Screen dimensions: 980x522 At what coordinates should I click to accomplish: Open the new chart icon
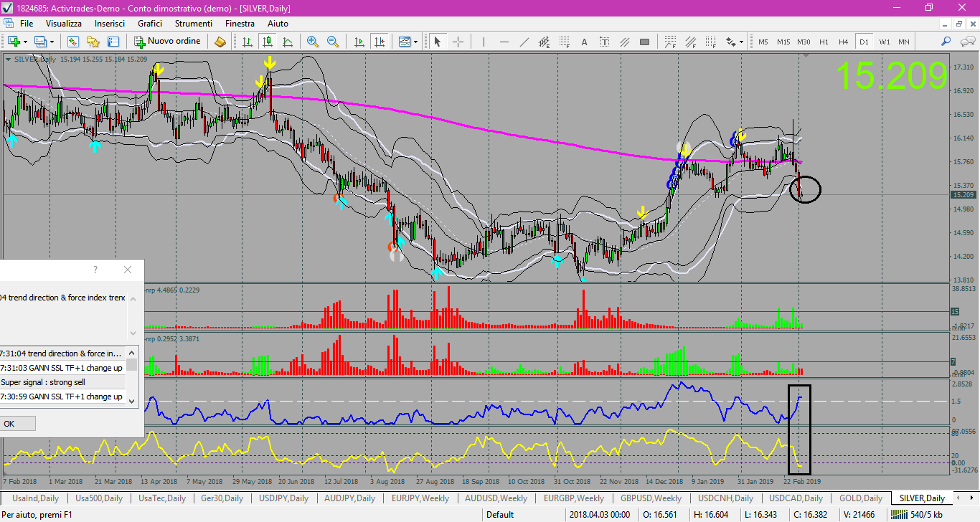click(x=14, y=42)
